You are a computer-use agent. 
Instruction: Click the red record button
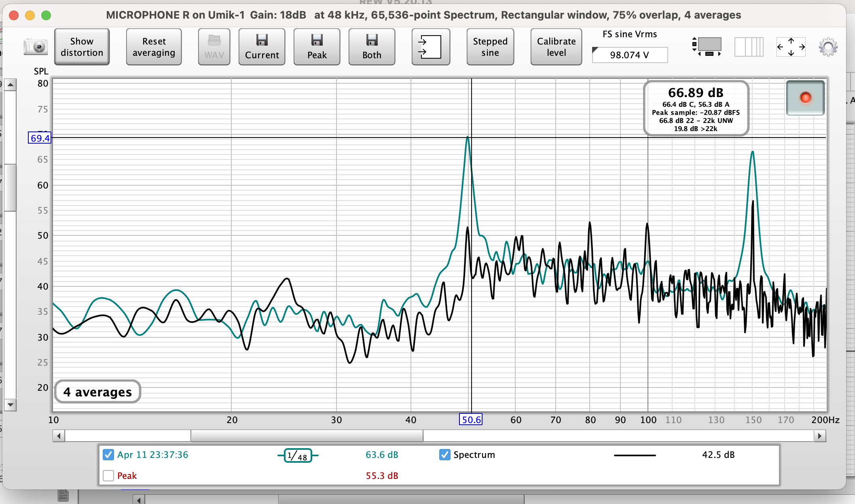tap(805, 98)
